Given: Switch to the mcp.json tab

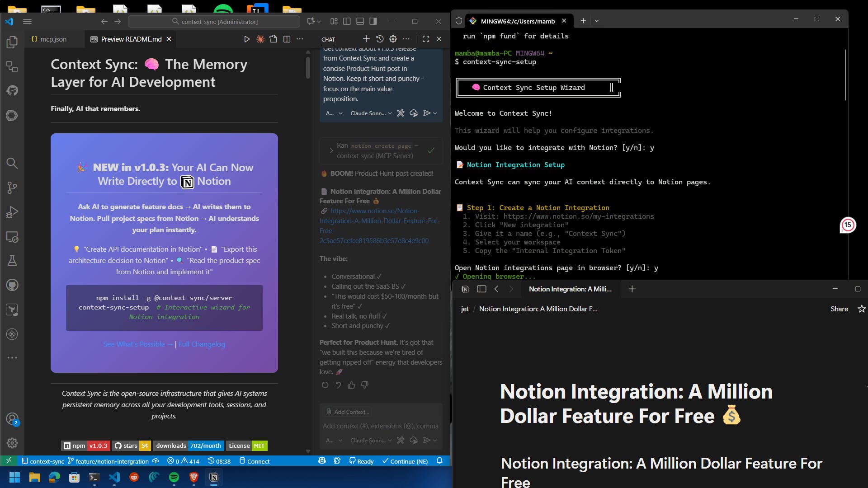Looking at the screenshot, I should (x=53, y=39).
